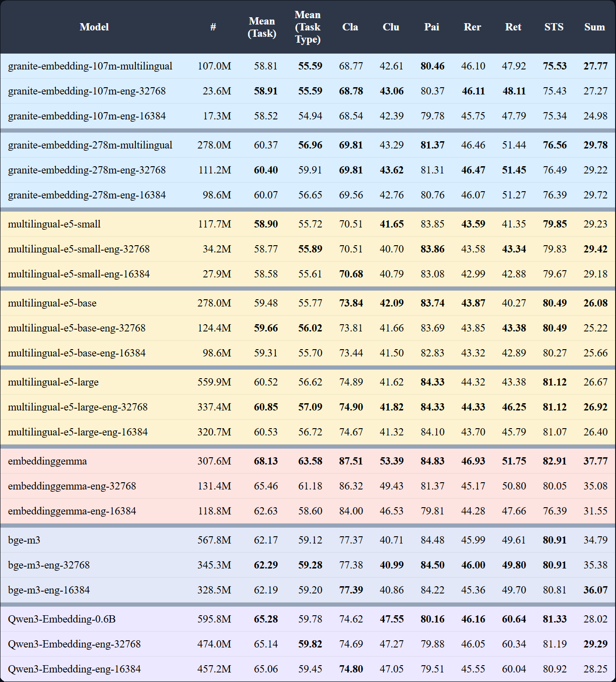Click the # column header
Screen dimensions: 616x682
(213, 27)
